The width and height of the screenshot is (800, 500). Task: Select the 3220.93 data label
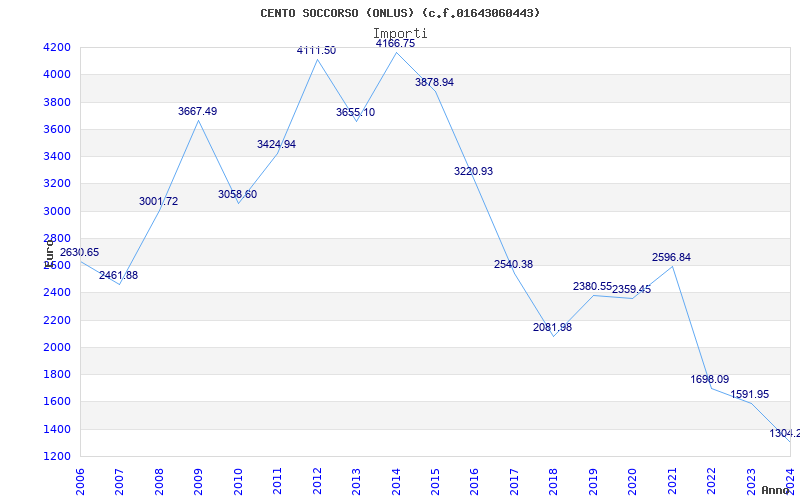[473, 171]
